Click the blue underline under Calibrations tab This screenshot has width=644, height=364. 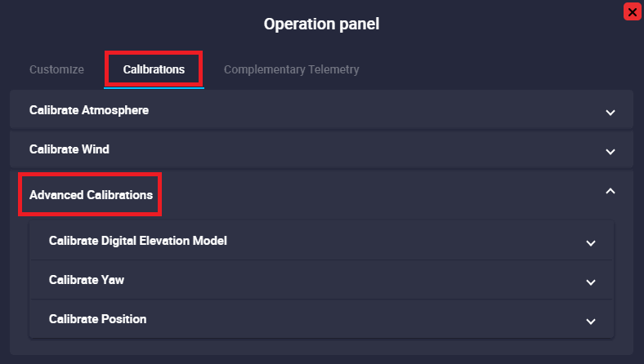pos(154,87)
